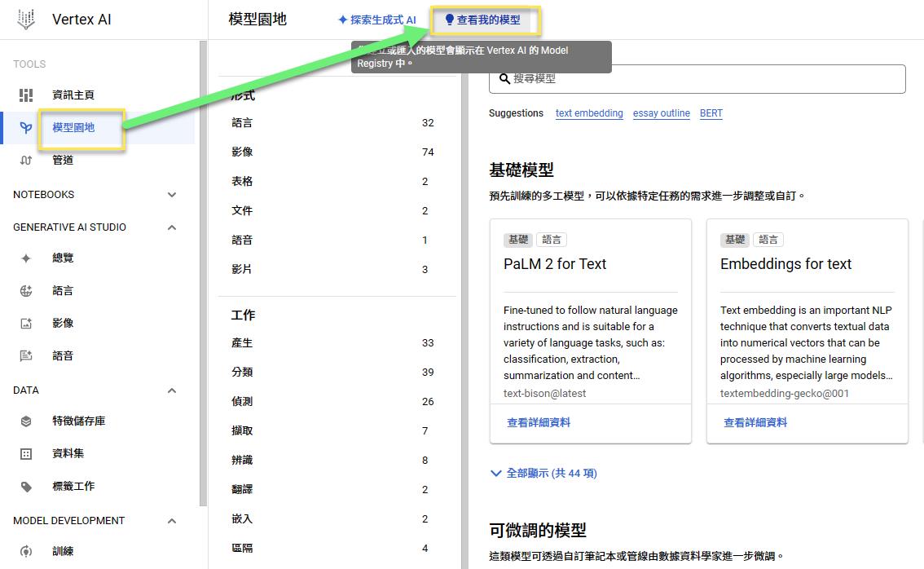Collapse the GENERATIVE AI STUDIO section
This screenshot has width=924, height=569.
(x=171, y=227)
